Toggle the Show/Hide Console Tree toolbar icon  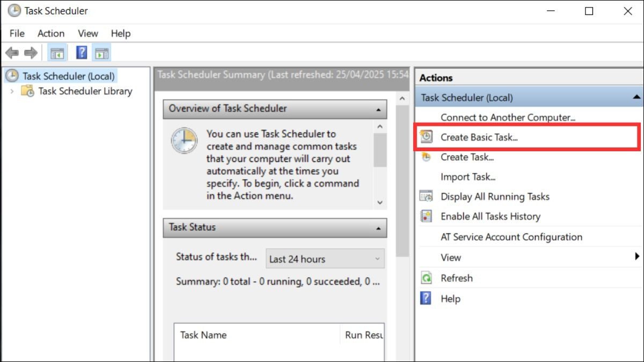tap(57, 53)
